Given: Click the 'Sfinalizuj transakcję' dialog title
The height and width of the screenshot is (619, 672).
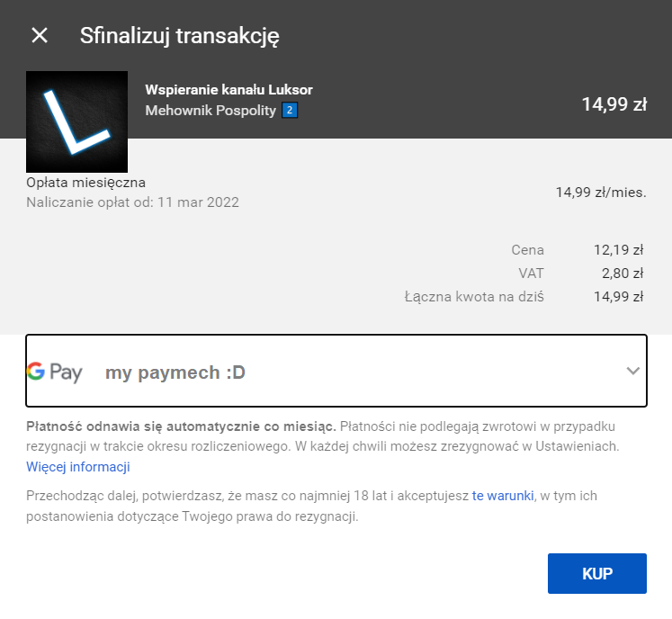Looking at the screenshot, I should pos(179,36).
